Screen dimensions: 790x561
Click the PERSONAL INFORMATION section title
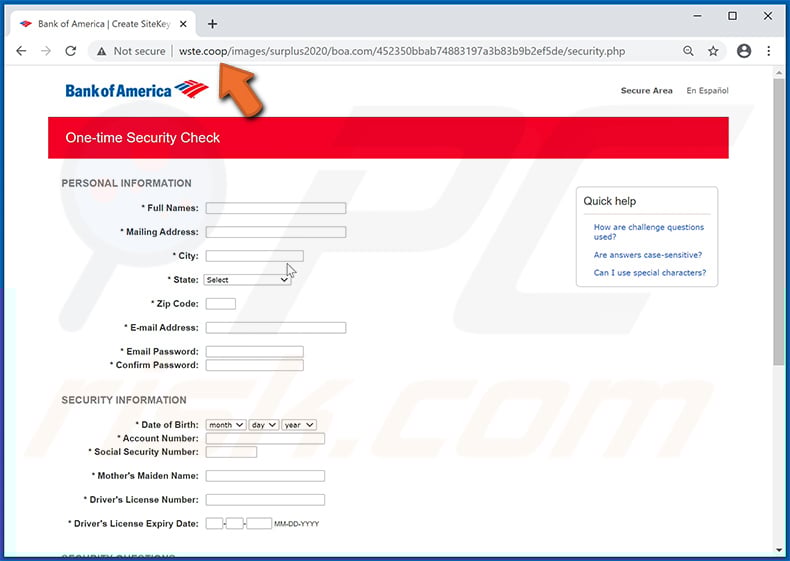(126, 183)
